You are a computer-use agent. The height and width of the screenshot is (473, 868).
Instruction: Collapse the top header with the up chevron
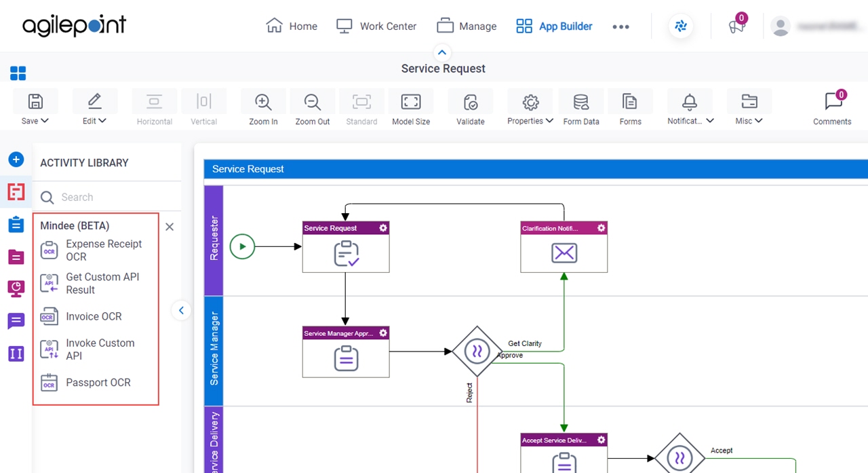click(442, 52)
